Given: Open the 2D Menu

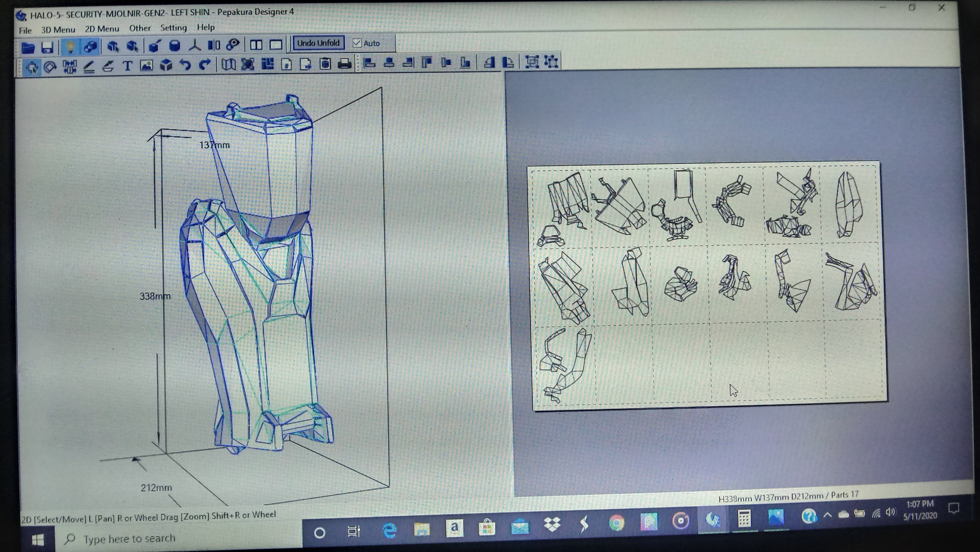Looking at the screenshot, I should 102,29.
